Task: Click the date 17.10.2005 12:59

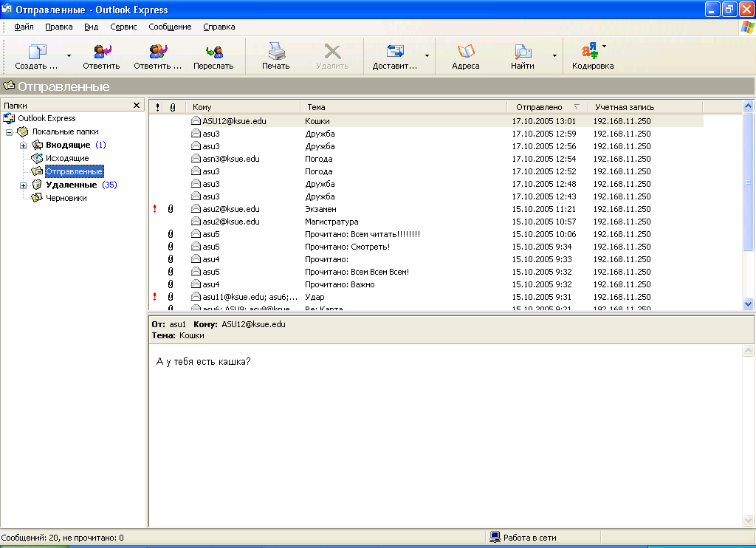Action: pyautogui.click(x=544, y=134)
